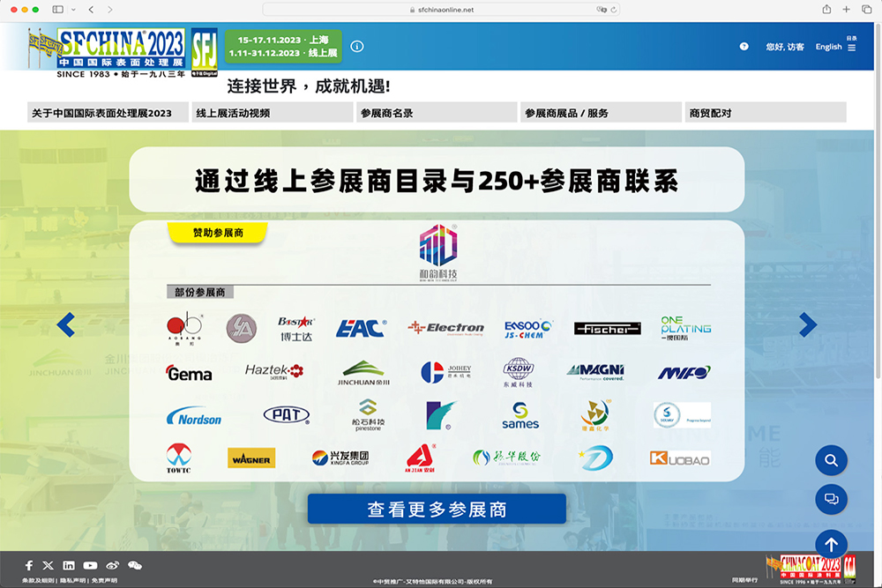Jump back to top with the up-arrow button
882x588 pixels.
[x=831, y=544]
